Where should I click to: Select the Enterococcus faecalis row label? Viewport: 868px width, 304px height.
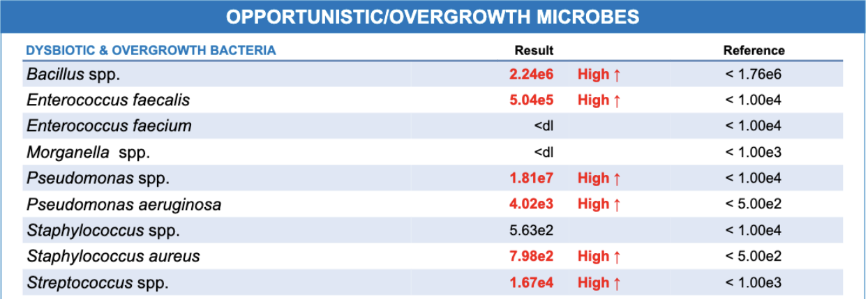108,100
